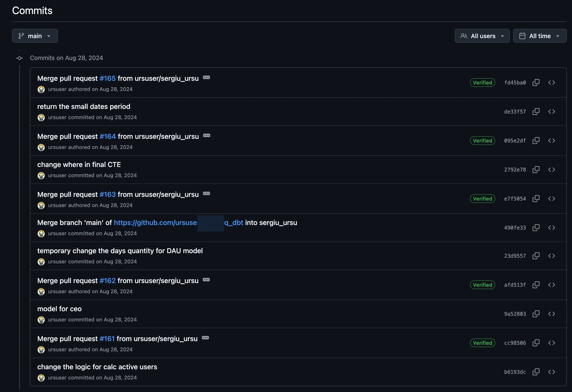
Task: Browse repository at commit afd513f
Action: (x=551, y=285)
